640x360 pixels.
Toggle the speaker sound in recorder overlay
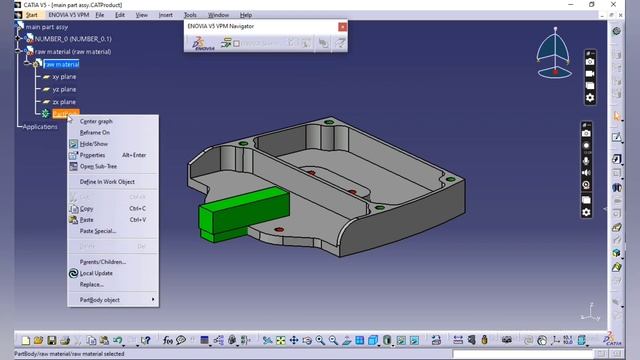click(x=586, y=173)
